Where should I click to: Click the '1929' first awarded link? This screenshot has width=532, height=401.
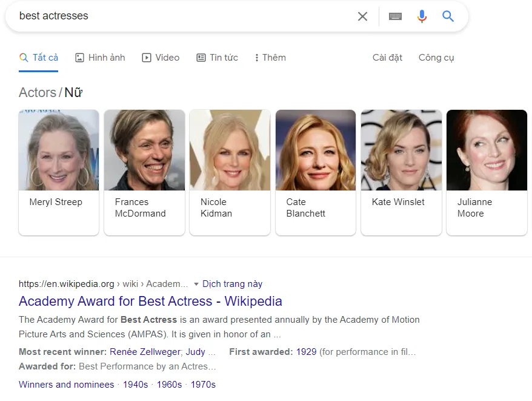(x=306, y=352)
